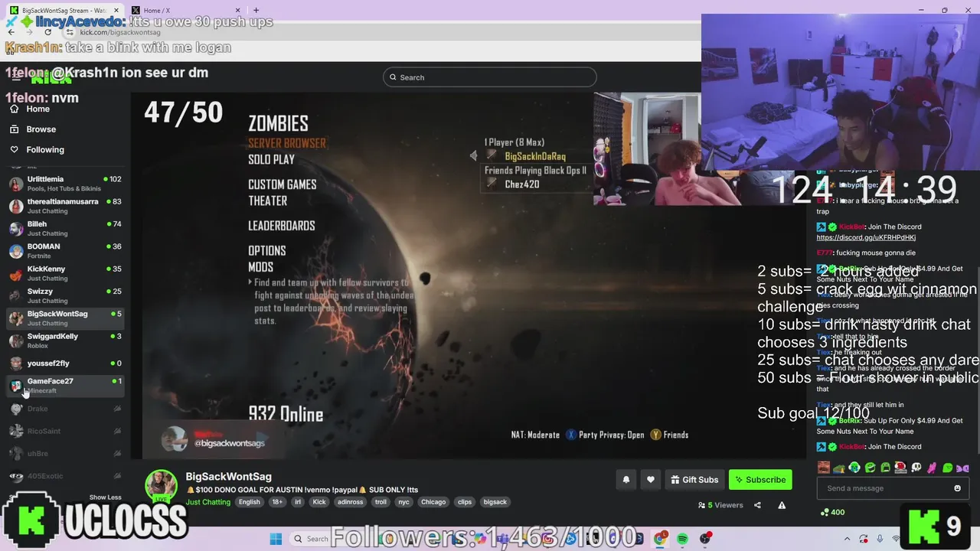Open offline RicoSaint channel

(x=65, y=431)
